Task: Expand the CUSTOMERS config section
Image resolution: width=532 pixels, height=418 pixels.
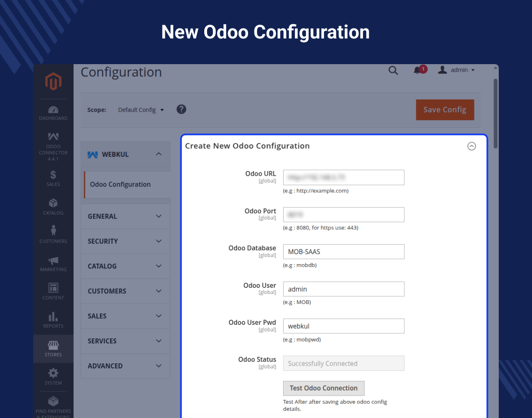Action: click(x=125, y=291)
